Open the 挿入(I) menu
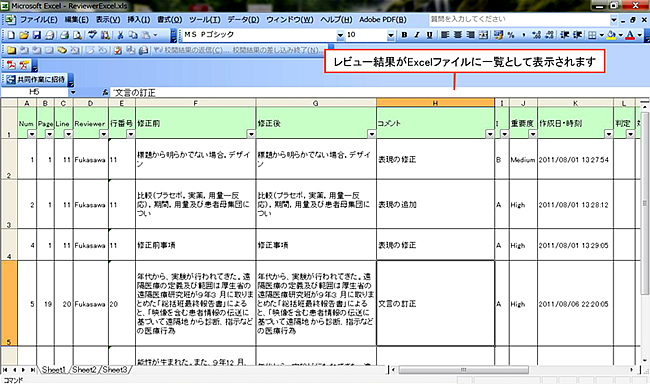This screenshot has width=650, height=384. [x=138, y=19]
